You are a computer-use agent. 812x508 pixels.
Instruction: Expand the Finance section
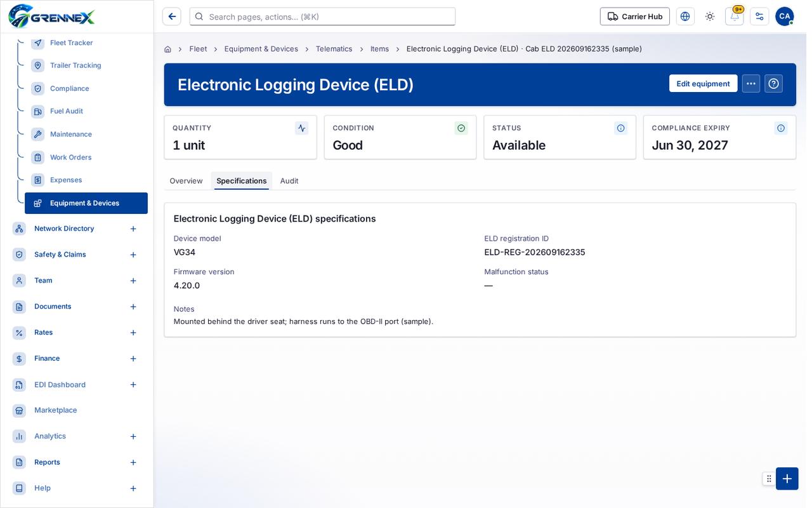pos(133,359)
